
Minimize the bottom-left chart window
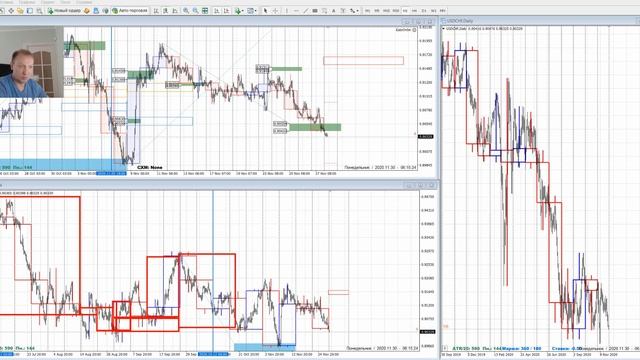point(409,186)
